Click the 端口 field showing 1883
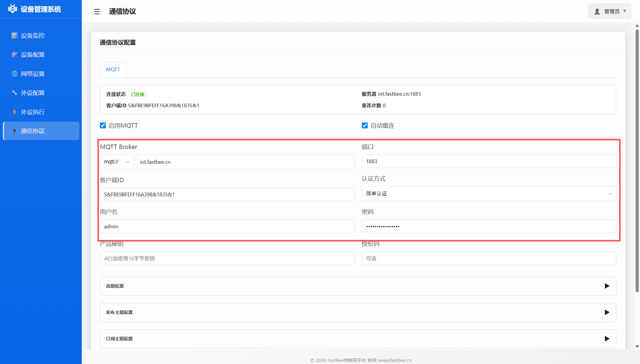 point(489,161)
